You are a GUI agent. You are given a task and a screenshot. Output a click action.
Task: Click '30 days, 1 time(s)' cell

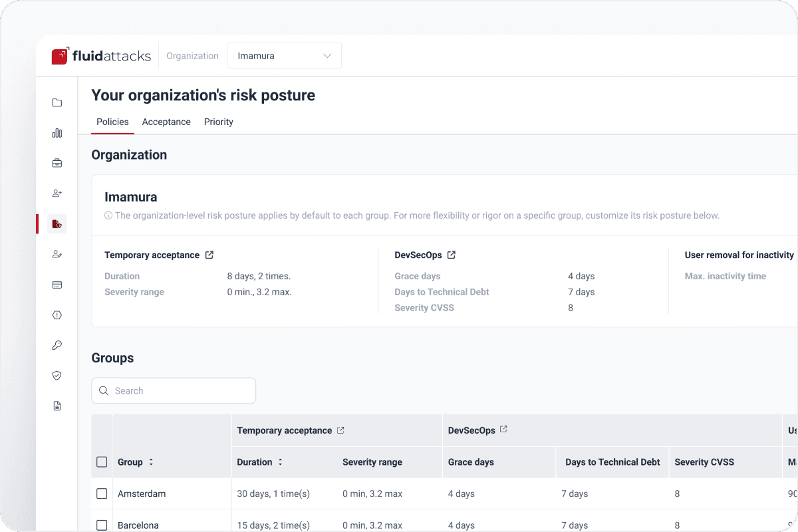point(273,493)
